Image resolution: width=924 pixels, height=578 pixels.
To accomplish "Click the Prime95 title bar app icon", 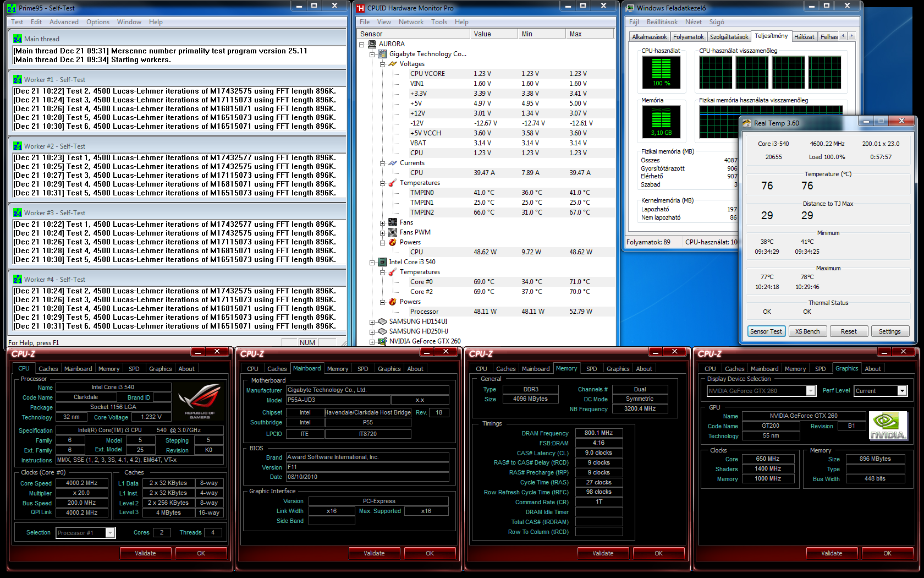I will coord(12,8).
